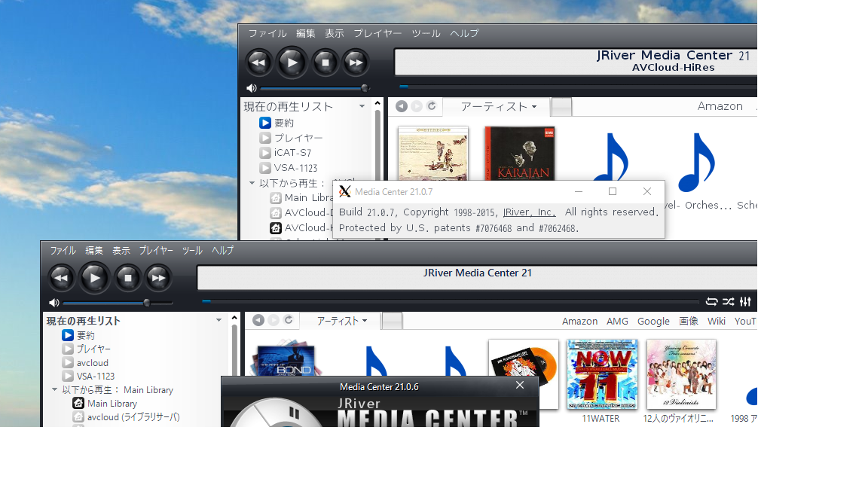Open 編集 menu in the upper window
868x488 pixels.
coord(306,33)
